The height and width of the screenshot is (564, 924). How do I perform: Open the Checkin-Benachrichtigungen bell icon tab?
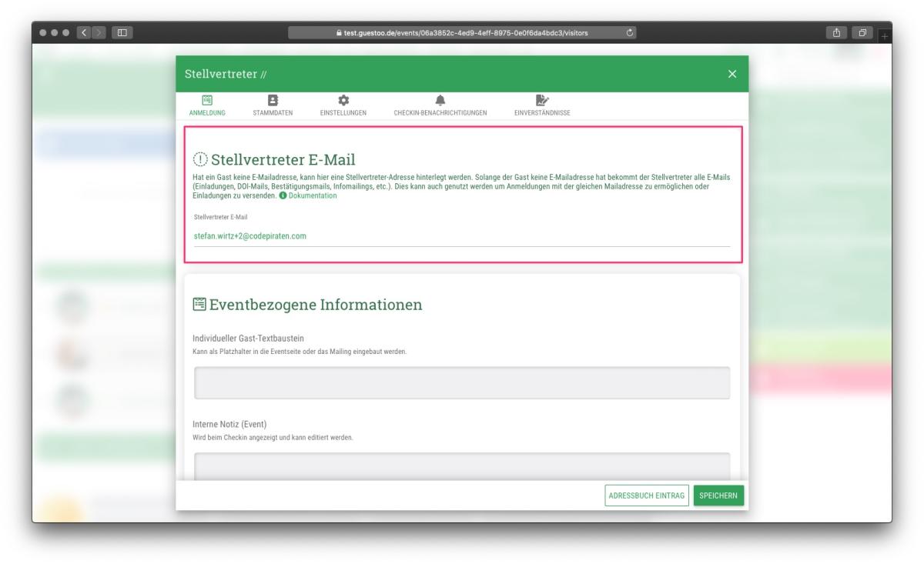pos(440,105)
